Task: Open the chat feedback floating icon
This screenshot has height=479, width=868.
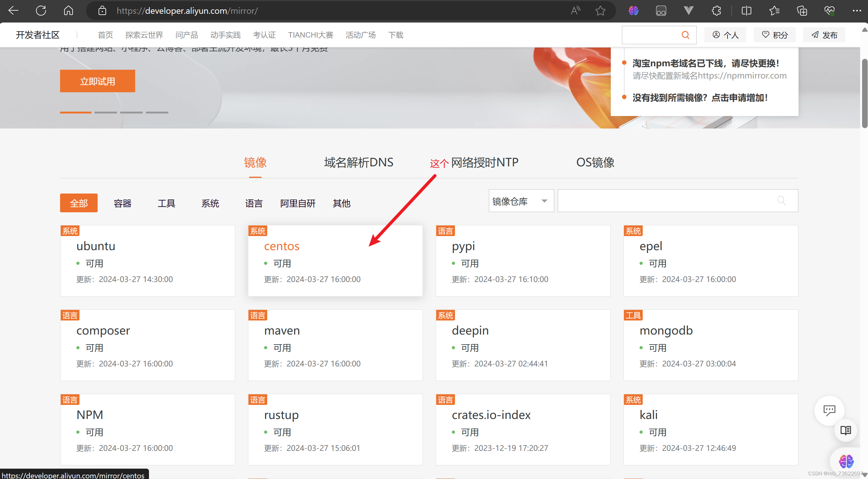Action: [x=829, y=410]
